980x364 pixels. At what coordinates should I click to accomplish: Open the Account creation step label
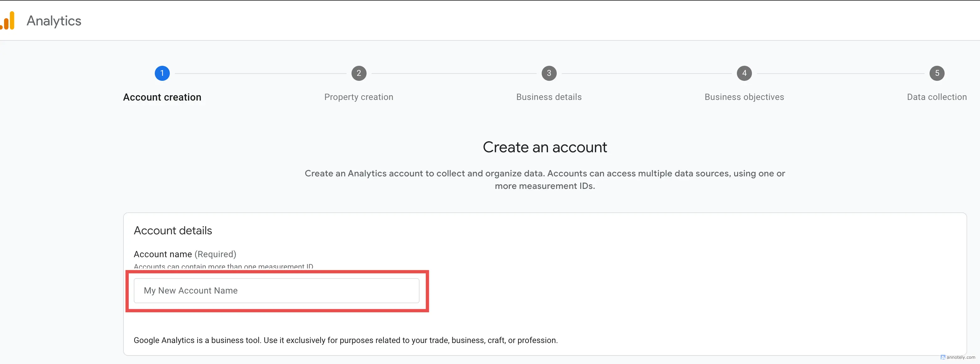pos(162,97)
